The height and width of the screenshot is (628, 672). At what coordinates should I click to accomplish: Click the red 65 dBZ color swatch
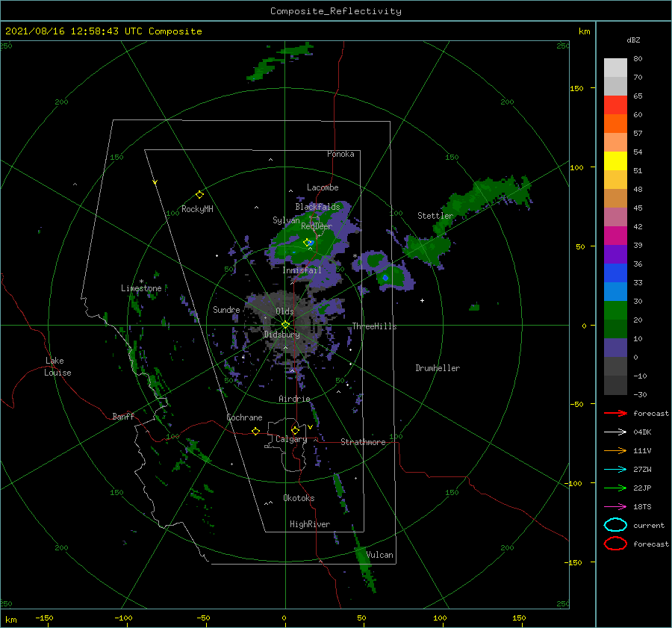[x=615, y=105]
